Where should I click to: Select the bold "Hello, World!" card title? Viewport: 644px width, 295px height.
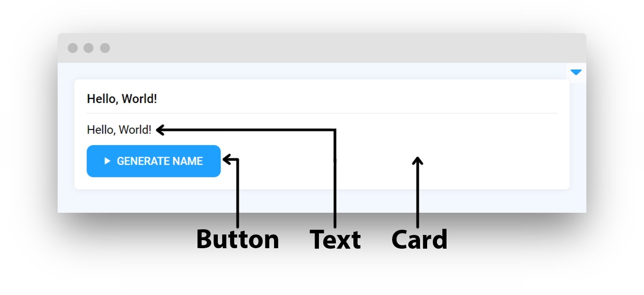point(122,99)
